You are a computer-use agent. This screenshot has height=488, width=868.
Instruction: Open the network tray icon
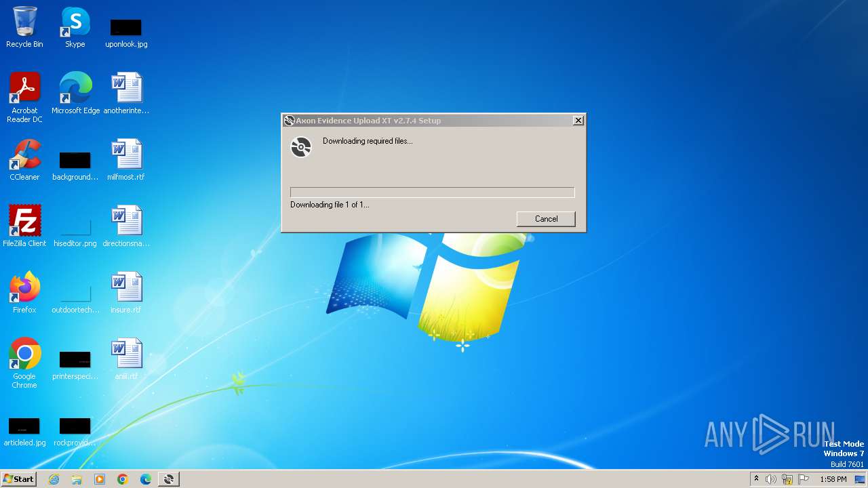[x=787, y=479]
